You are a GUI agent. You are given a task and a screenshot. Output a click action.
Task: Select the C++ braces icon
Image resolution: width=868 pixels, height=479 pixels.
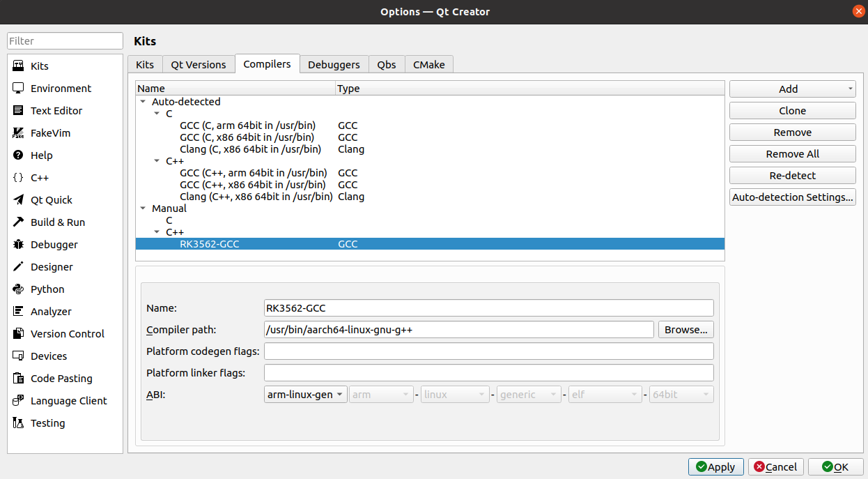[18, 177]
